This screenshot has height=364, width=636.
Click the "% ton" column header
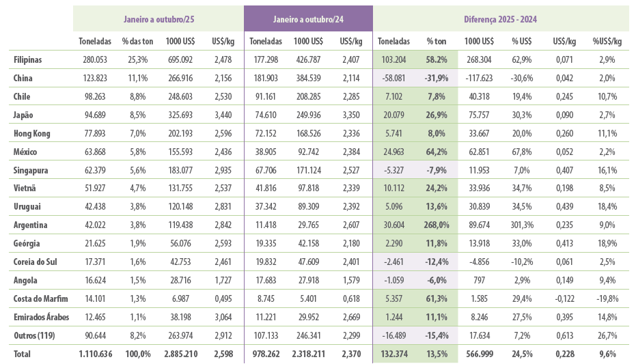coord(437,42)
